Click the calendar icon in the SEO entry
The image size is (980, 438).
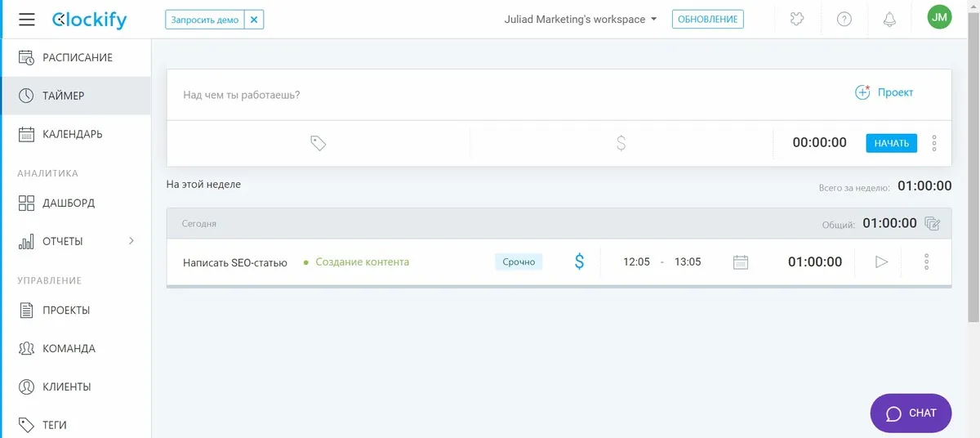click(741, 262)
